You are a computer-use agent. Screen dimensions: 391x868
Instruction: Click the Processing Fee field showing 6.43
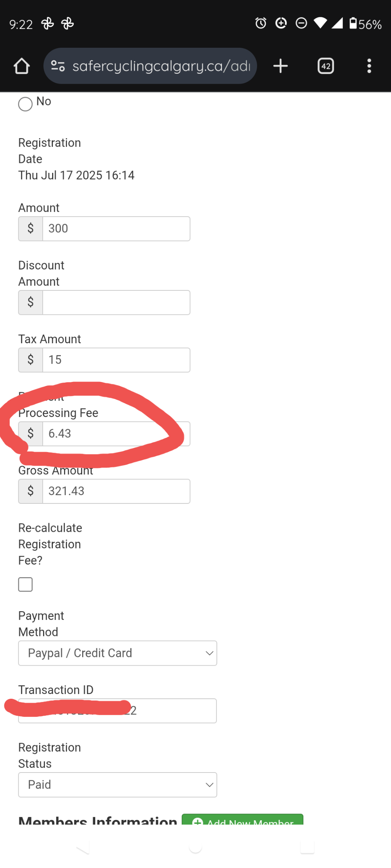[116, 434]
